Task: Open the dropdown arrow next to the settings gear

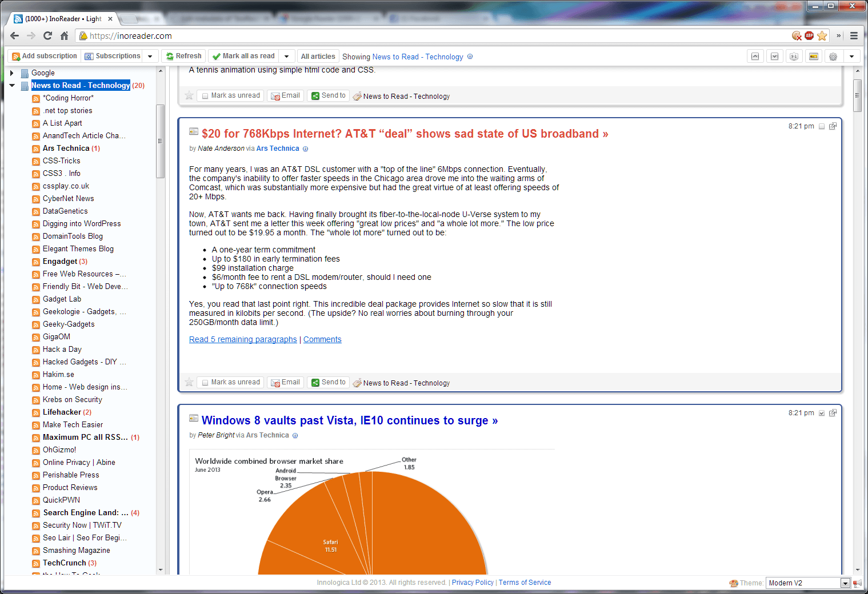Action: pos(851,56)
